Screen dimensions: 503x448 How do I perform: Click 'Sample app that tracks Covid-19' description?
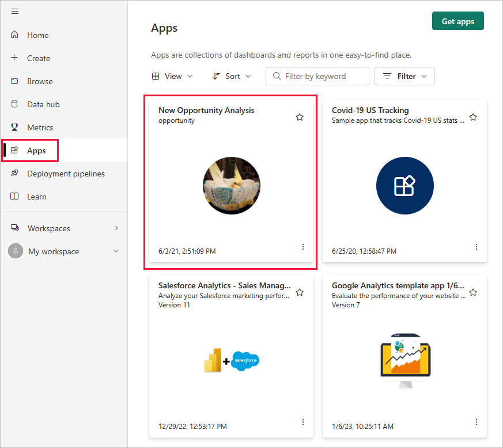point(398,121)
